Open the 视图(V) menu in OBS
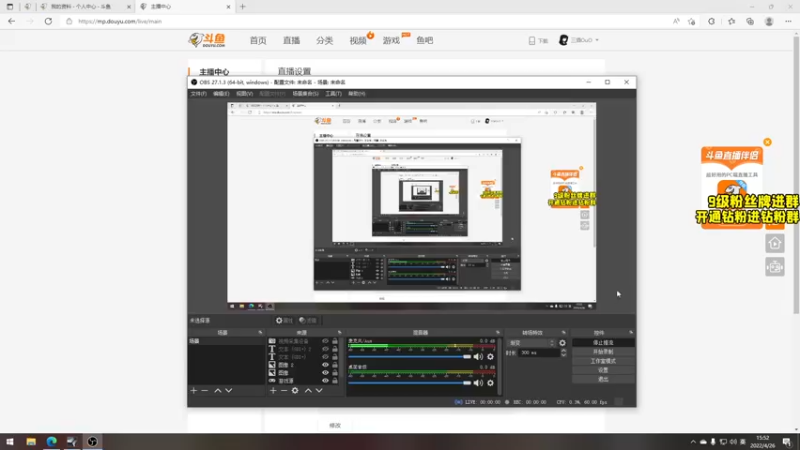This screenshot has width=800, height=450. 244,94
